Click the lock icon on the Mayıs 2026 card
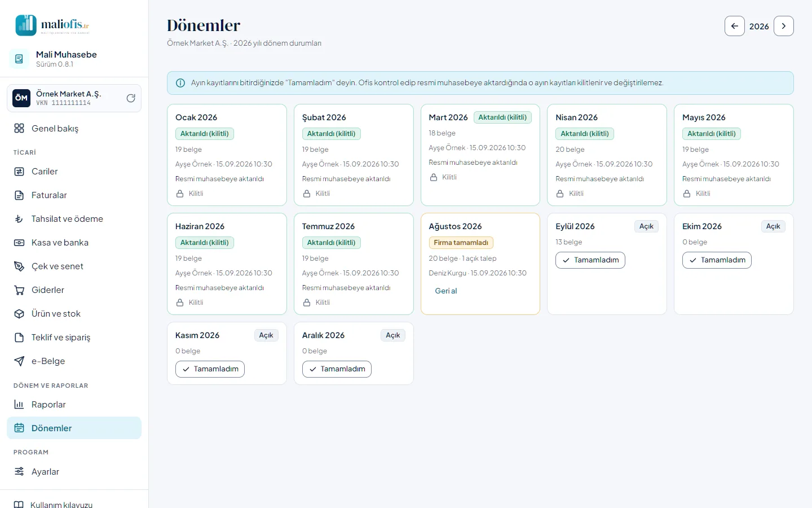Viewport: 812px width, 508px height. (687, 194)
